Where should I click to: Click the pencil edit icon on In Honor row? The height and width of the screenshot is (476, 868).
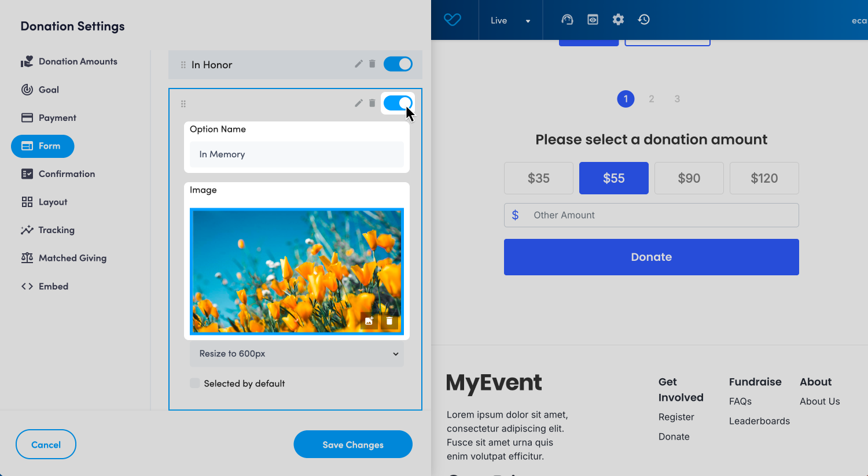pyautogui.click(x=359, y=64)
